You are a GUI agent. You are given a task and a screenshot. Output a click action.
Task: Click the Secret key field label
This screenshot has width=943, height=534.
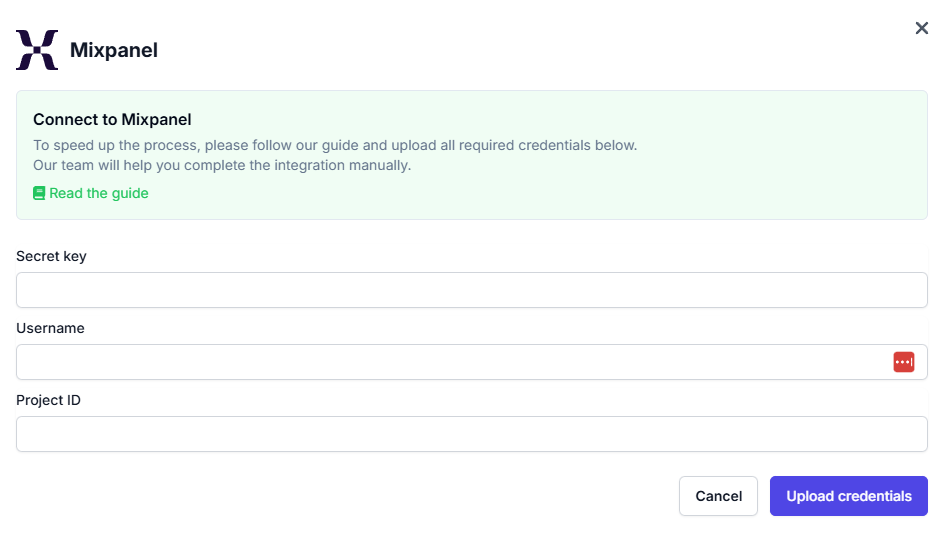(51, 256)
